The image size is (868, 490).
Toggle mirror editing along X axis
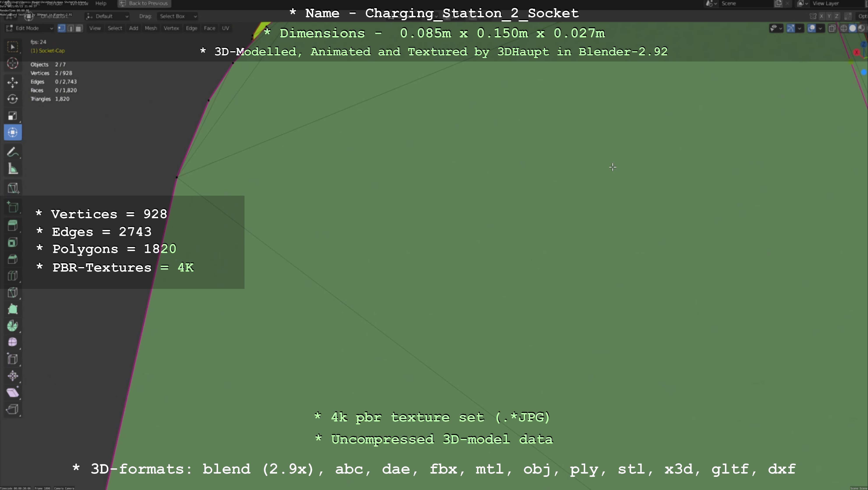pos(822,16)
